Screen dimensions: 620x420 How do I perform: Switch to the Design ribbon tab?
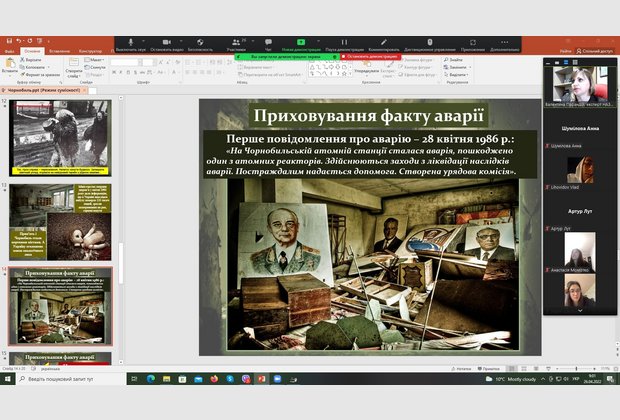point(90,50)
